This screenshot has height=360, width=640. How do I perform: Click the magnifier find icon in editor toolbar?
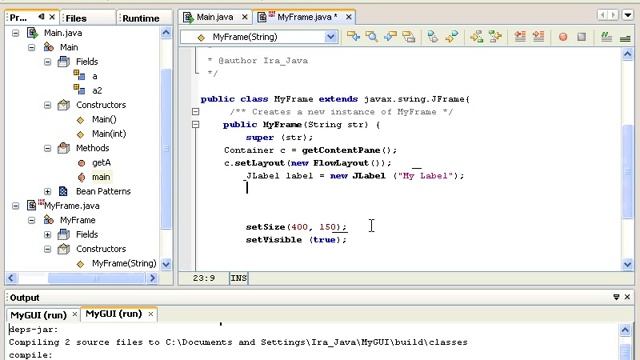tap(372, 37)
